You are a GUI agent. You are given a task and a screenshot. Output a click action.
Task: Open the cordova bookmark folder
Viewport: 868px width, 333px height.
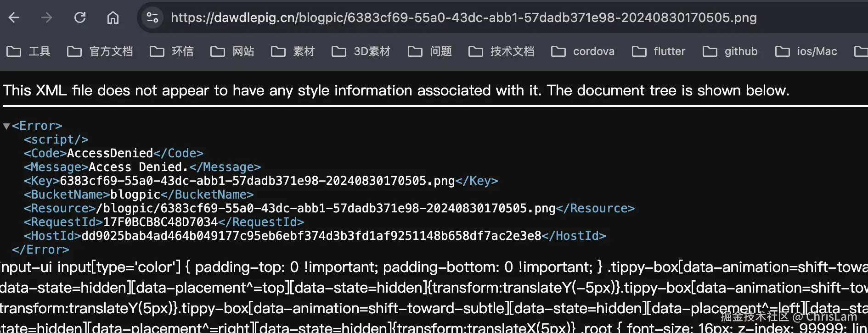click(x=583, y=51)
